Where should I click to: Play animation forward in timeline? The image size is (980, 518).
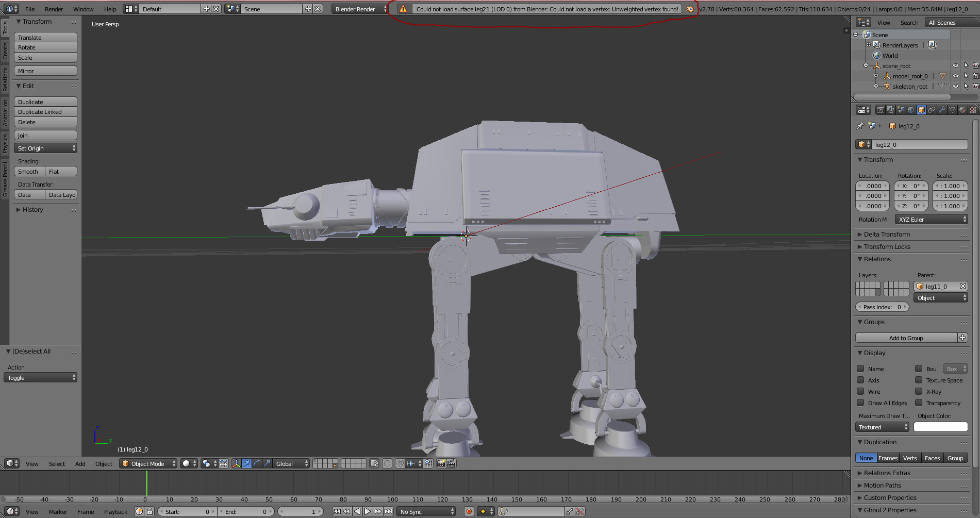368,511
